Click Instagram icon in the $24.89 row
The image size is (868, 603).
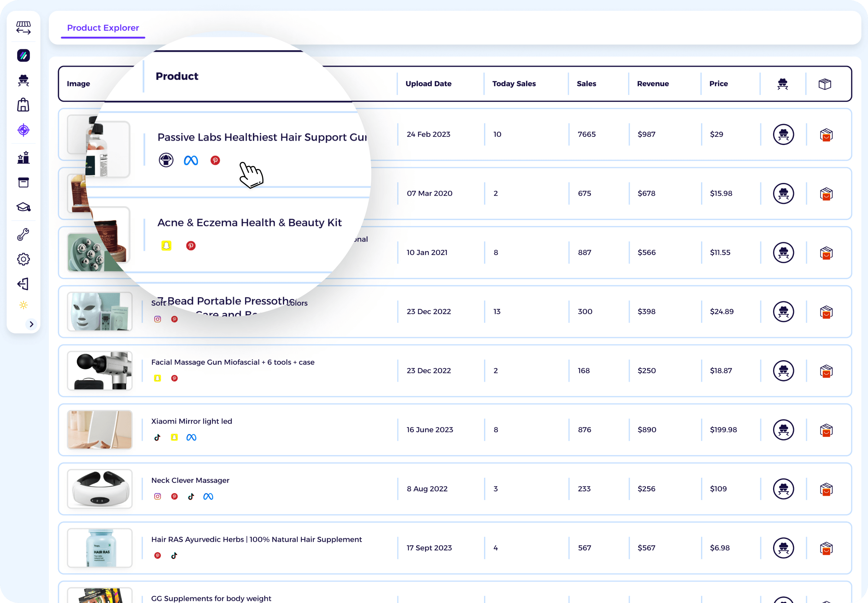pyautogui.click(x=157, y=319)
